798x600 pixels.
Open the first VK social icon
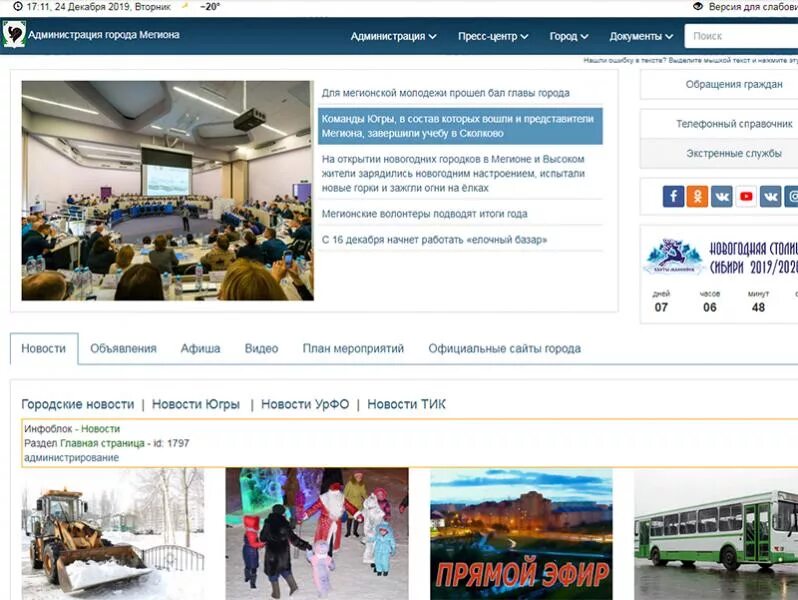(x=722, y=196)
